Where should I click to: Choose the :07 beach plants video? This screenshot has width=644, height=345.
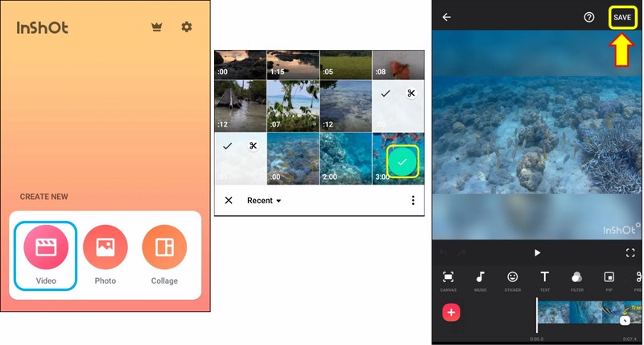(293, 106)
